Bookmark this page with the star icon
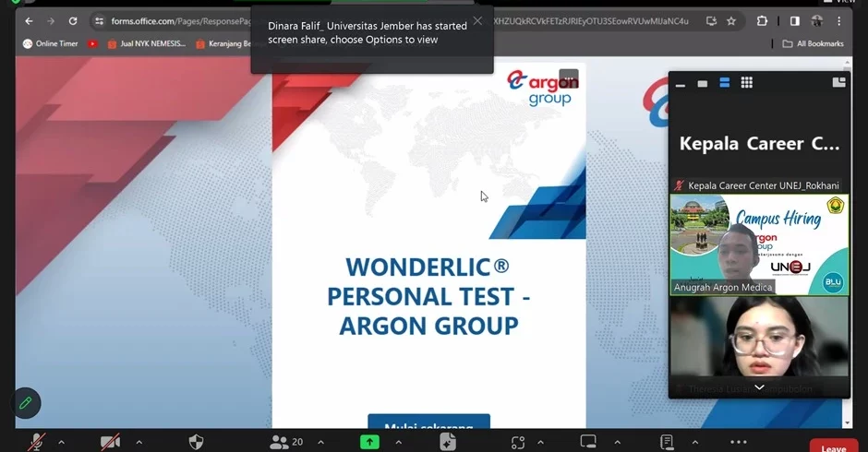The height and width of the screenshot is (452, 868). point(731,21)
